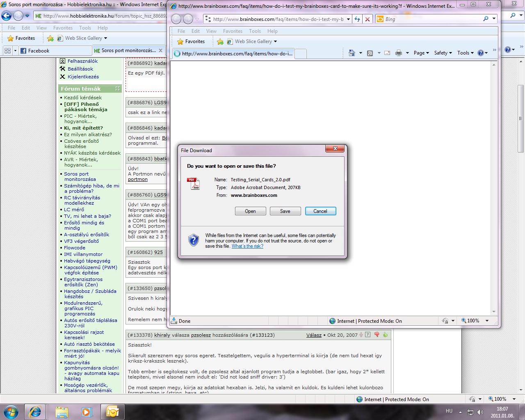Open Favorites star button in brainboxes window
Viewport: 525px width, 420px height.
(x=191, y=41)
